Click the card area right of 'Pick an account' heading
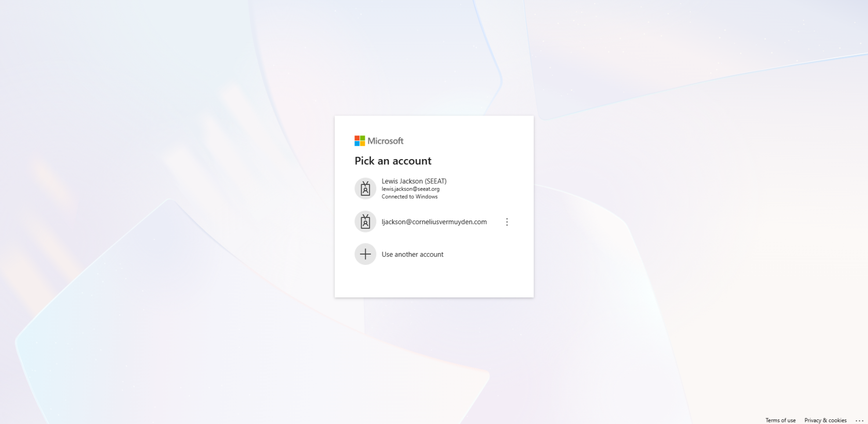The height and width of the screenshot is (424, 868). 481,161
